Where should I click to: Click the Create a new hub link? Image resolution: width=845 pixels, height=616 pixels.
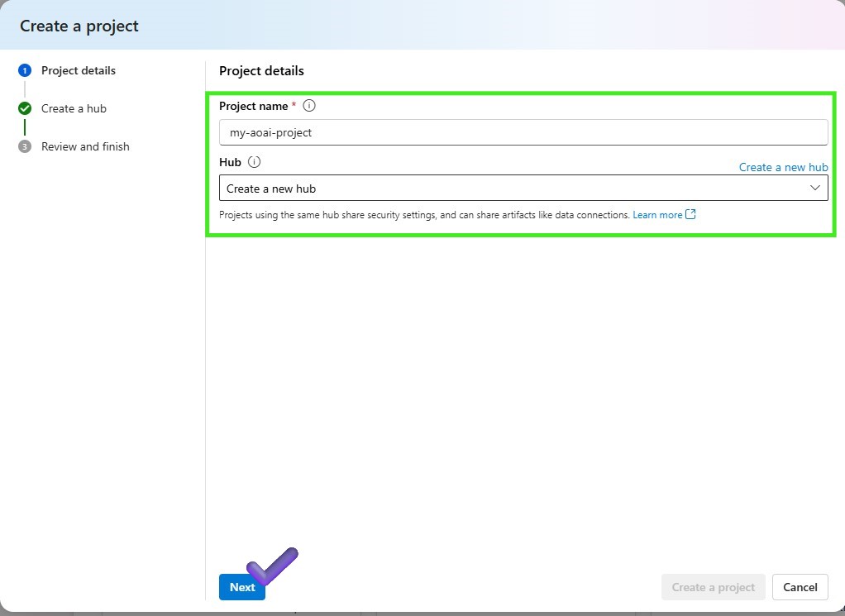[783, 167]
